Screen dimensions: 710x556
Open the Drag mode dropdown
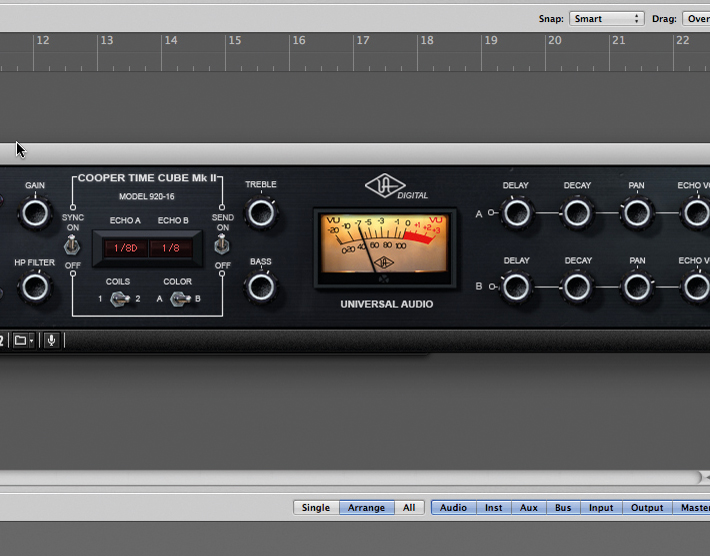696,19
